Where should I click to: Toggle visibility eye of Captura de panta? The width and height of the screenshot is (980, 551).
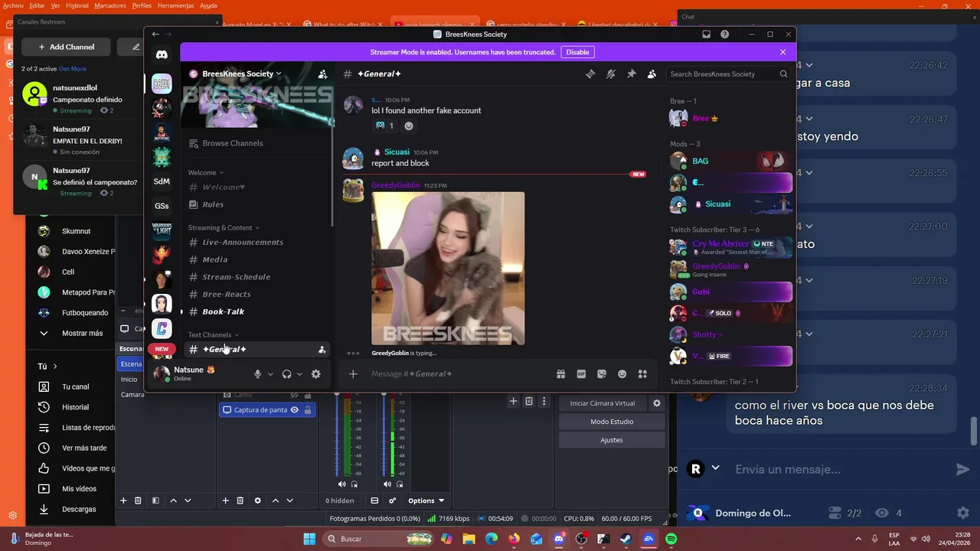pos(294,409)
